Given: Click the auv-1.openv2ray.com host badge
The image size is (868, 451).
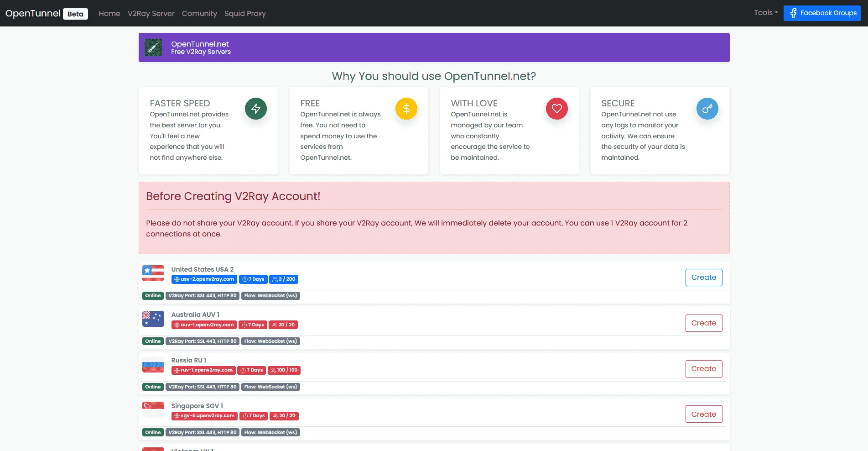Looking at the screenshot, I should (204, 325).
